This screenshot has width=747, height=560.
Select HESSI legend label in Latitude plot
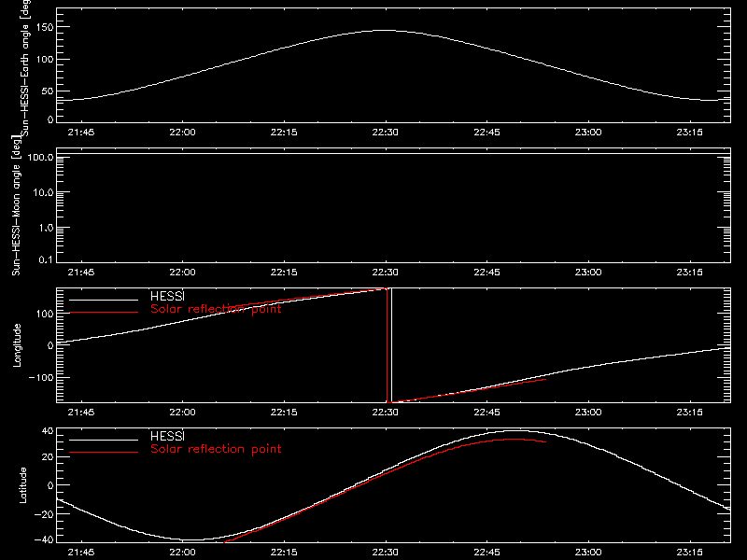click(167, 436)
